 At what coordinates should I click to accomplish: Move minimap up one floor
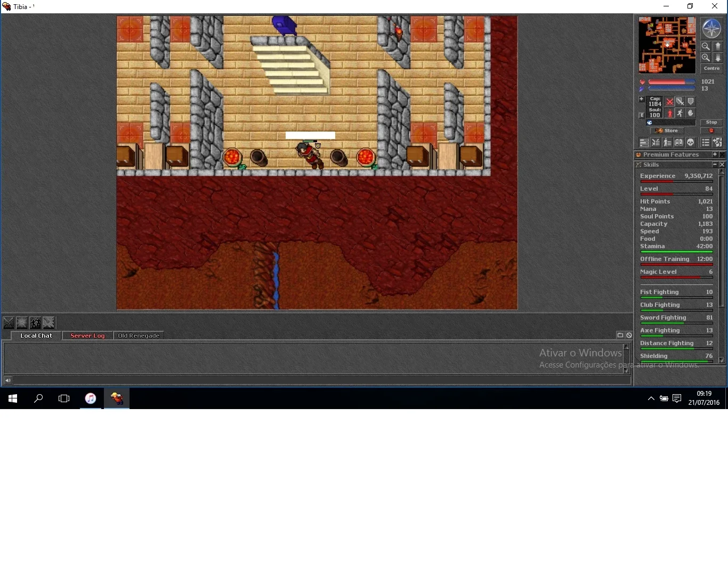(x=718, y=46)
